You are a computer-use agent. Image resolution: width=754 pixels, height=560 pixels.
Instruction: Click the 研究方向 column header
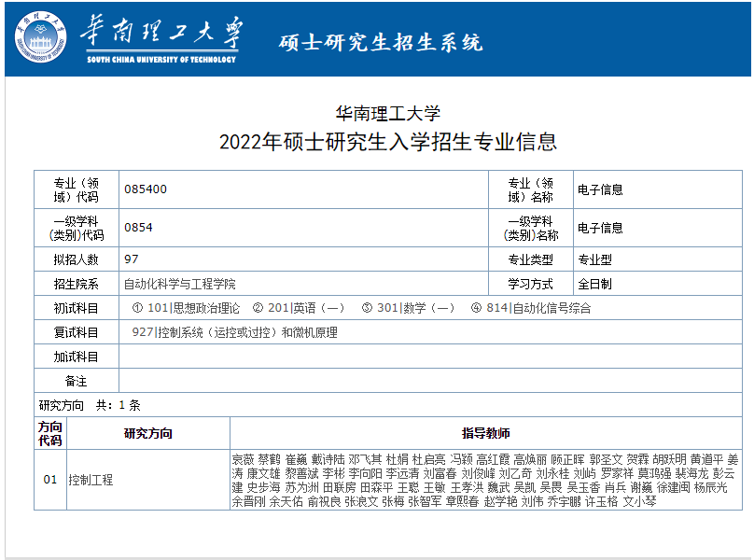click(148, 433)
